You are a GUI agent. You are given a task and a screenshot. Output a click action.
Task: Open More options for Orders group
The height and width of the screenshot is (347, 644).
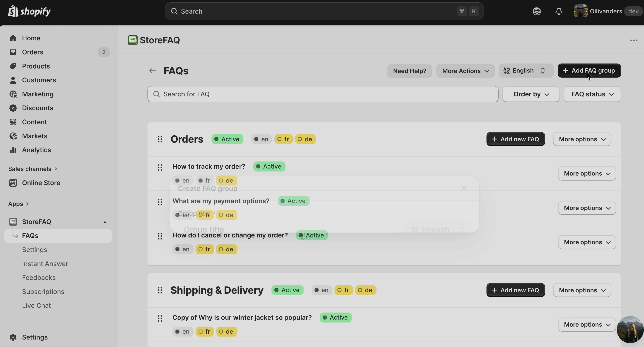point(582,139)
